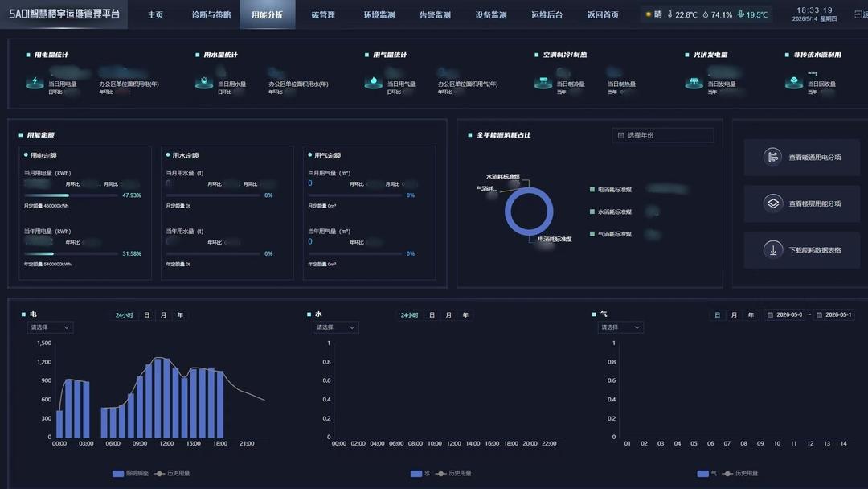Screen dimensions: 868x489
Task: Toggle 水消耗标准煤 in the pie legend
Action: [x=611, y=212]
